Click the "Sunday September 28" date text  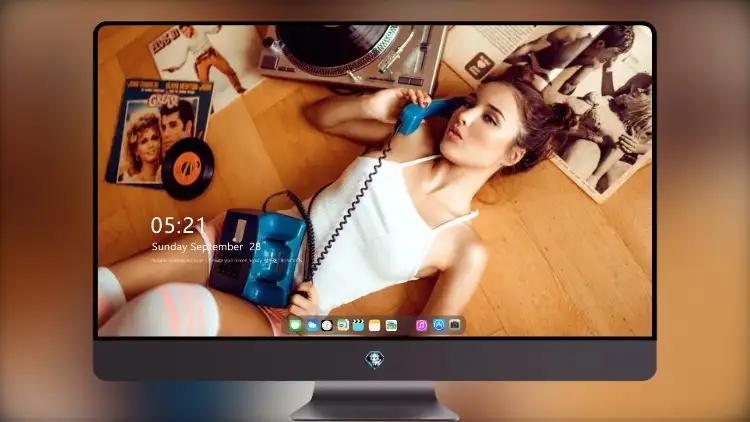[x=206, y=246]
